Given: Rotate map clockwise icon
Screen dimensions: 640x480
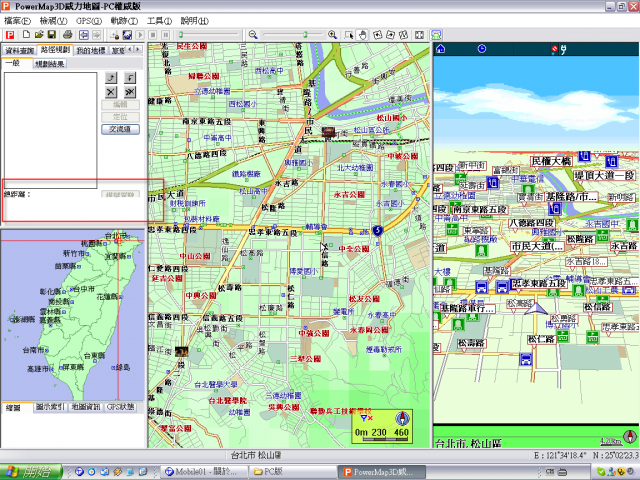Looking at the screenshot, I should (x=391, y=35).
